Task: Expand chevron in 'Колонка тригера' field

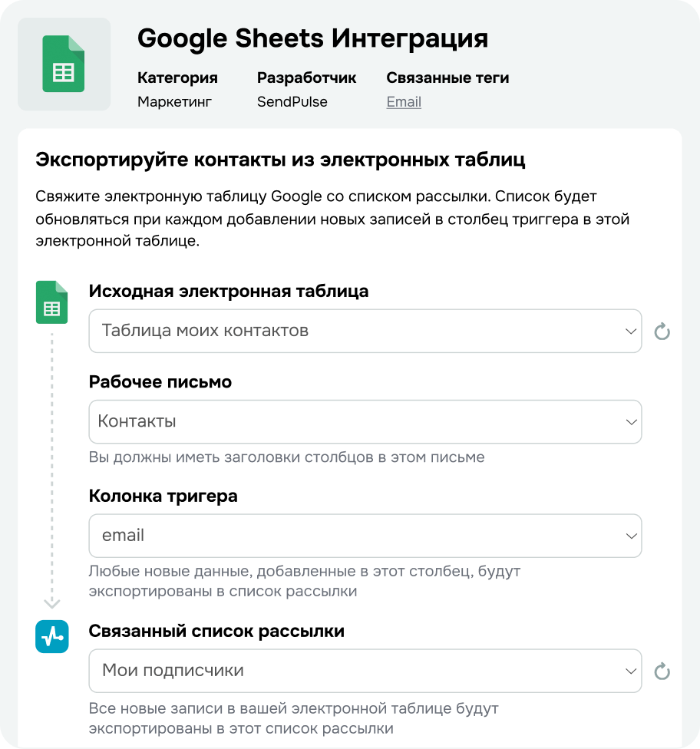Action: (631, 536)
